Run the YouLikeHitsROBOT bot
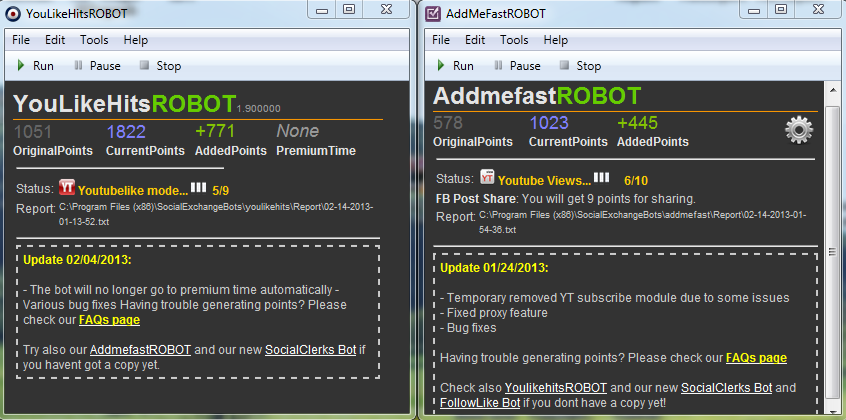 [x=35, y=65]
